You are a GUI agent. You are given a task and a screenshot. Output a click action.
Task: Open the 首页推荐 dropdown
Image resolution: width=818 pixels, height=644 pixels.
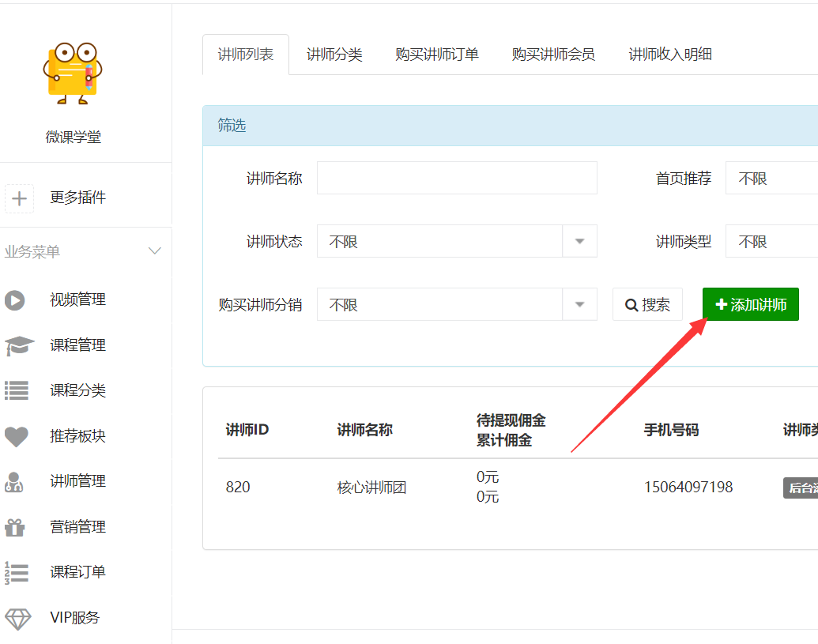771,178
